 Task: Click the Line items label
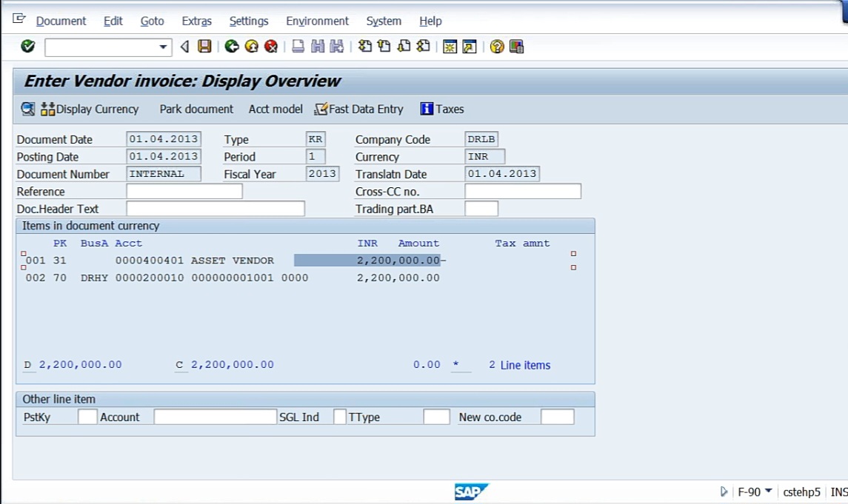click(x=525, y=365)
